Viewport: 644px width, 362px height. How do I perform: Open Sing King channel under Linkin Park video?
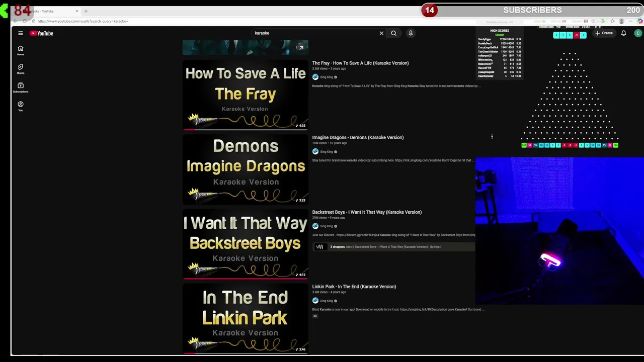point(327,301)
